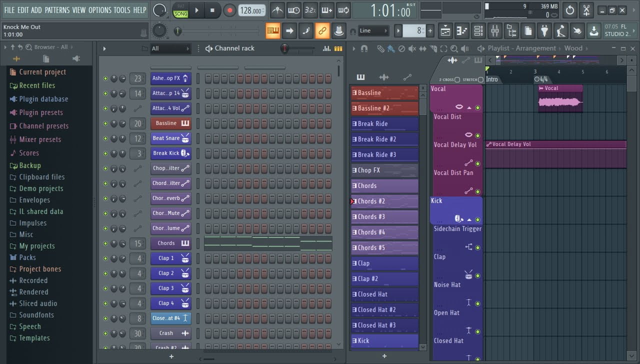Toggle overdub/blend recording icon
Screen dimensions: 640x364
pos(326,10)
